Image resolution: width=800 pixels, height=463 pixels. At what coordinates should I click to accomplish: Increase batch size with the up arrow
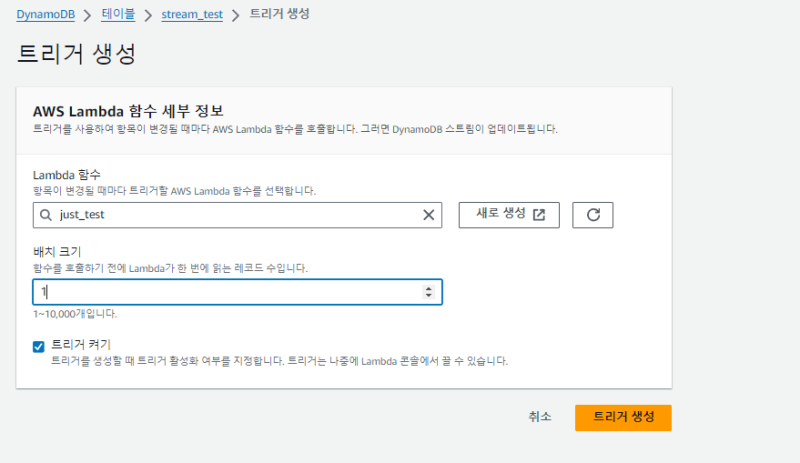click(x=429, y=288)
